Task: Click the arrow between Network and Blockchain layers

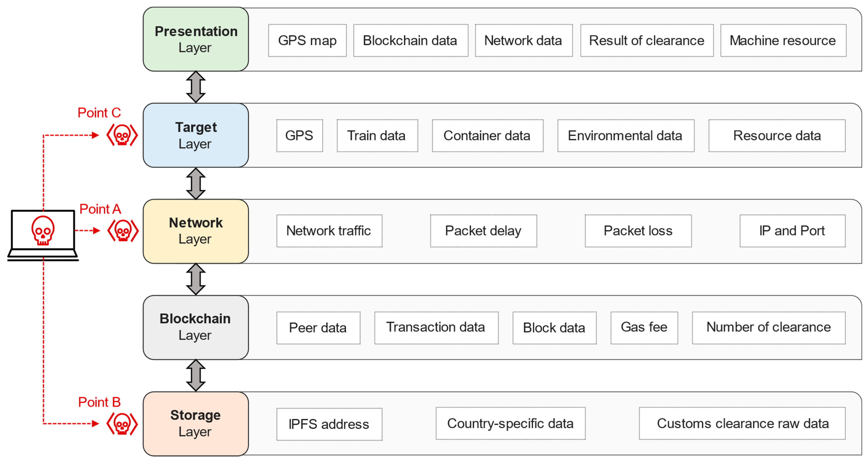Action: pyautogui.click(x=196, y=279)
